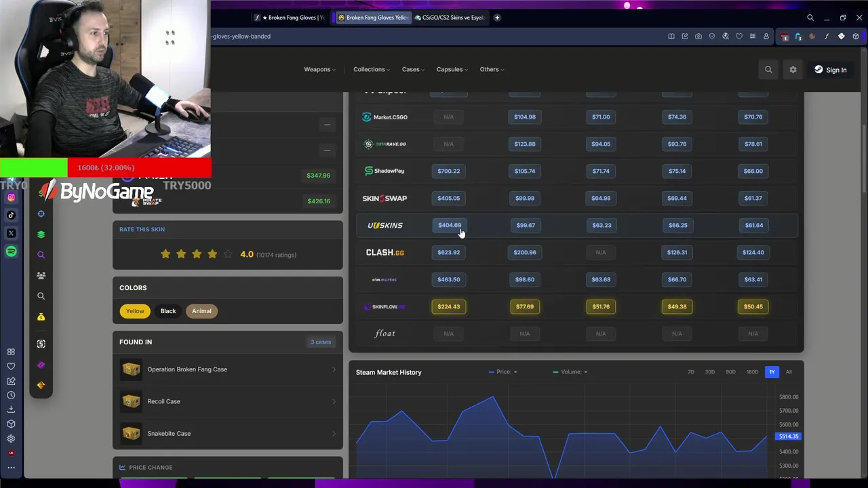Open the Collections dropdown menu

point(372,69)
